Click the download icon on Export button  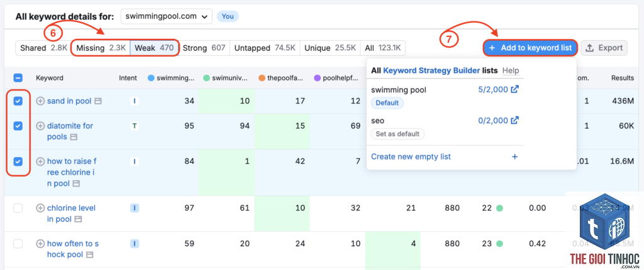click(x=589, y=48)
